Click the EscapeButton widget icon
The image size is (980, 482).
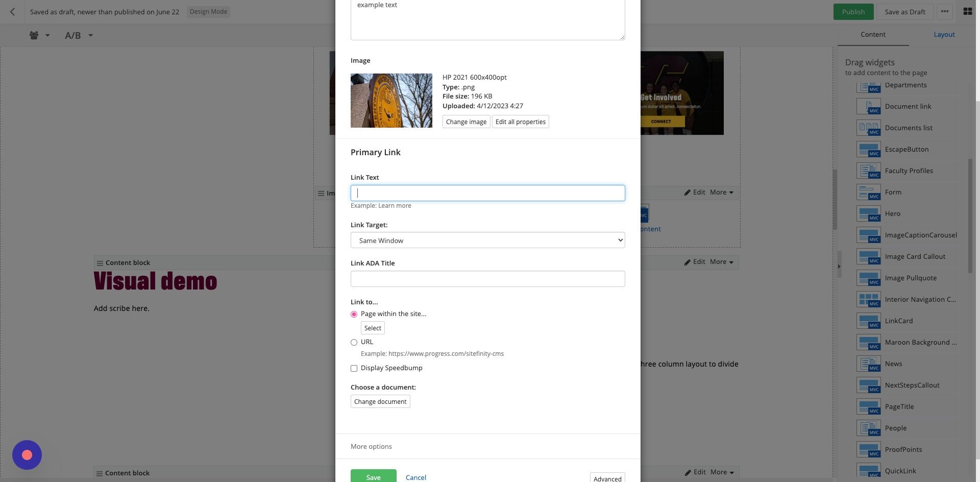click(x=868, y=149)
